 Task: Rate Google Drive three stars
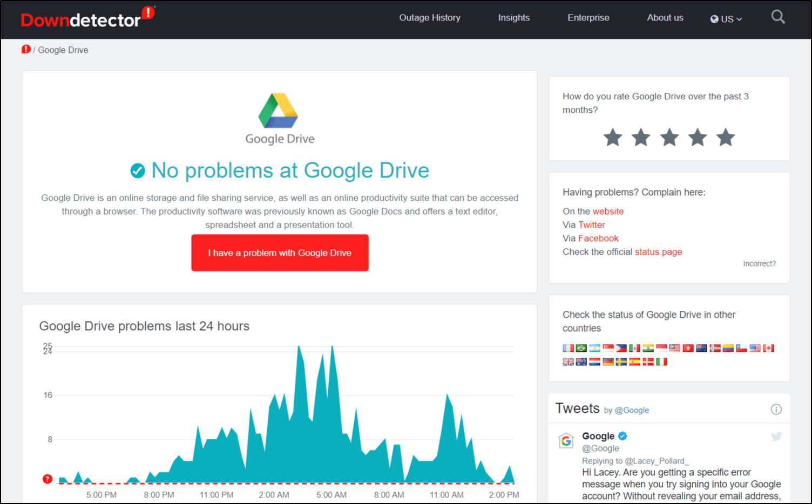(x=669, y=138)
